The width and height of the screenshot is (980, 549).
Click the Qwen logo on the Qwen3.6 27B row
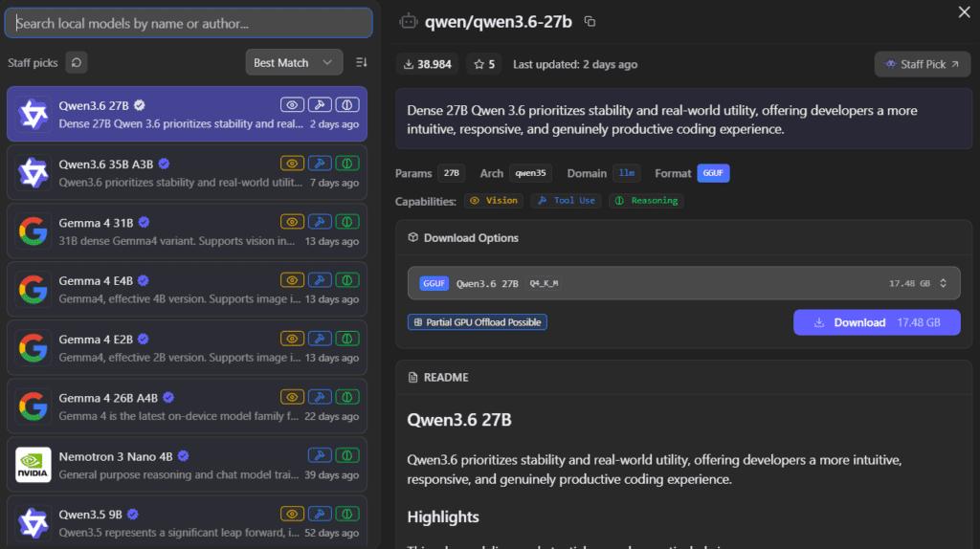click(x=33, y=115)
